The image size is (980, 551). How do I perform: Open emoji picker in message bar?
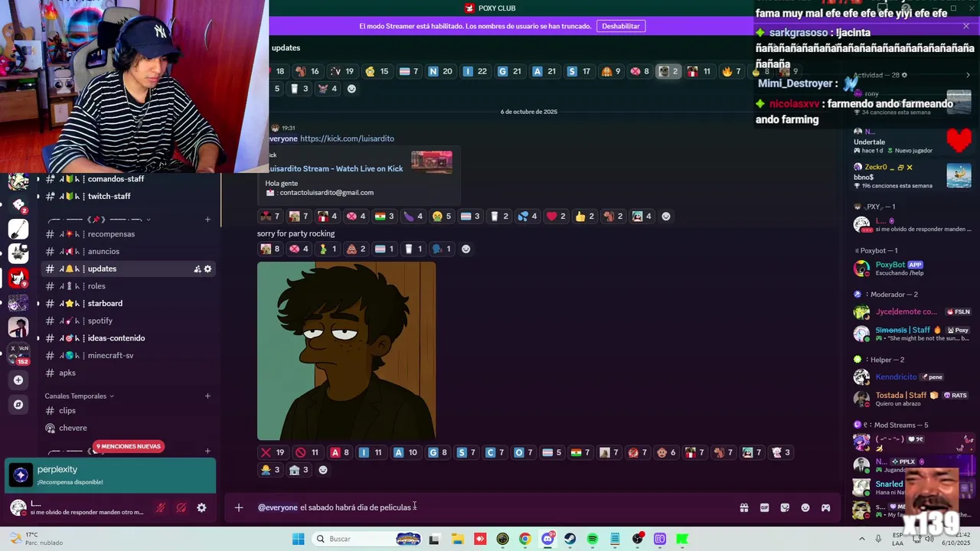805,507
